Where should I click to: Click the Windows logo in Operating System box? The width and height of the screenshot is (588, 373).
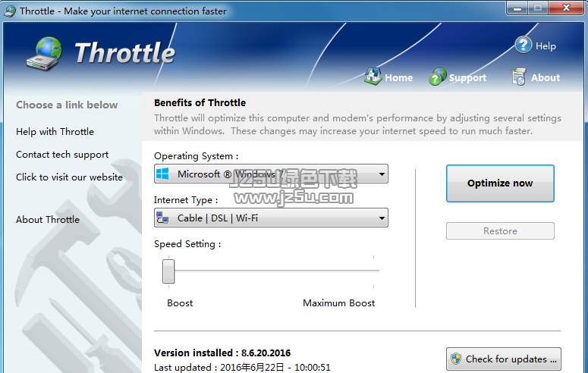click(x=162, y=174)
